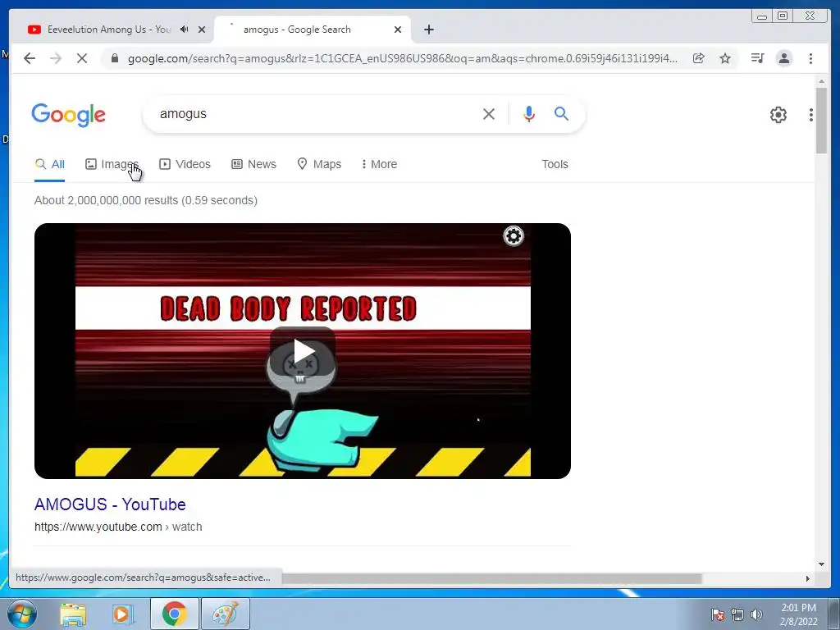Play the Dead Body Reported video

[303, 352]
